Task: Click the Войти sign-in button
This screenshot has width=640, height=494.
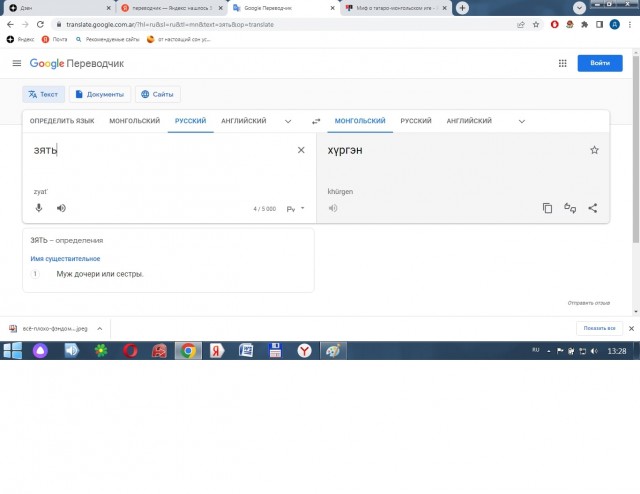Action: click(600, 63)
